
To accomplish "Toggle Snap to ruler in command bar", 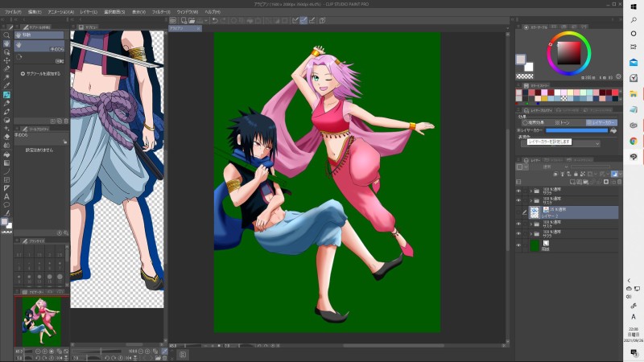I will [x=295, y=20].
